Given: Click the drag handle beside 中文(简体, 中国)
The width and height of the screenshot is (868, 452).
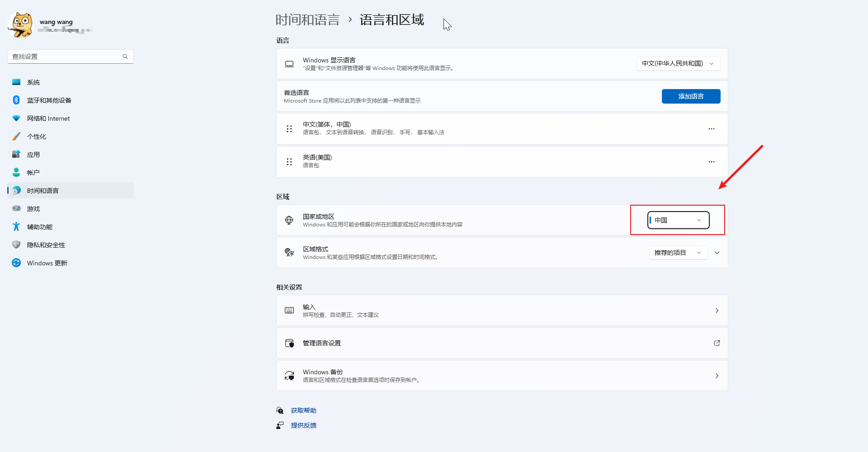Looking at the screenshot, I should 289,129.
